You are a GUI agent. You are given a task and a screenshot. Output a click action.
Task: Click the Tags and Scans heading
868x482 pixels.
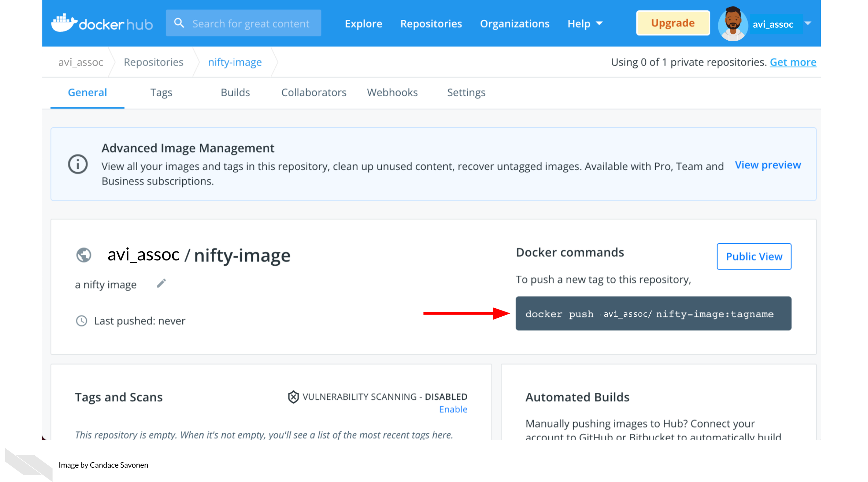(x=119, y=397)
